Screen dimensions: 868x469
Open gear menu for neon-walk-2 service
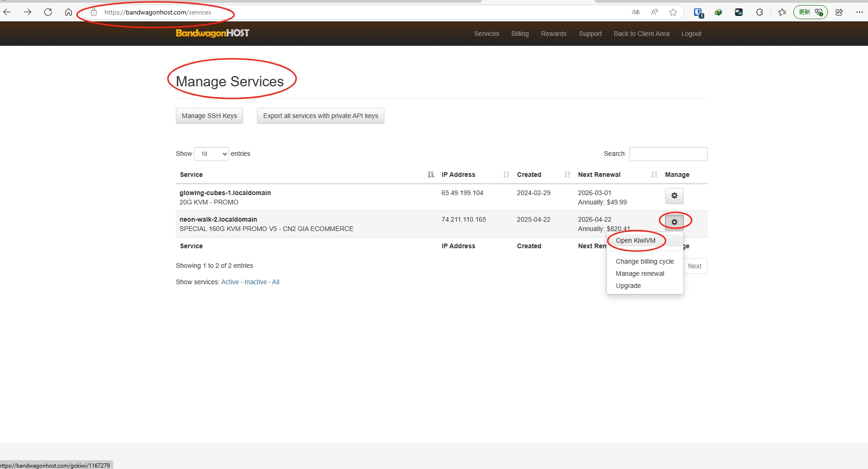coord(674,222)
